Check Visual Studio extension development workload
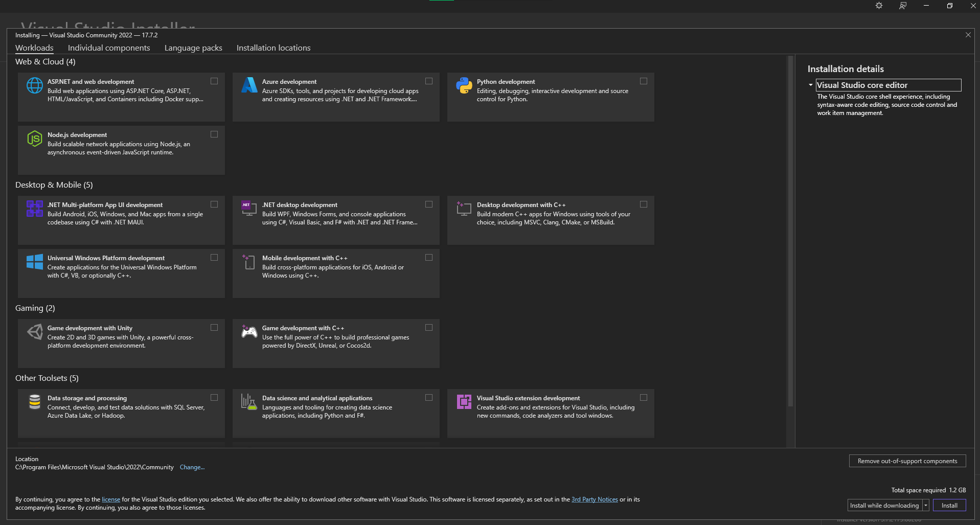 point(644,398)
